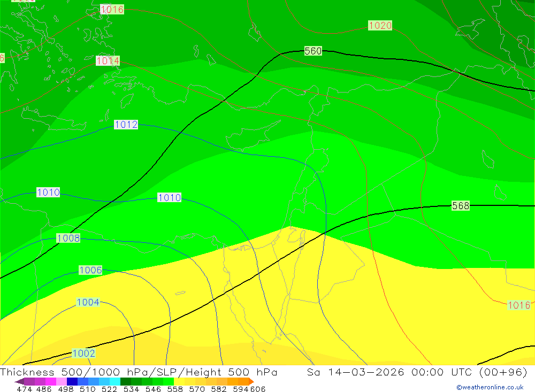Click the 1002 isobar label

pos(84,353)
